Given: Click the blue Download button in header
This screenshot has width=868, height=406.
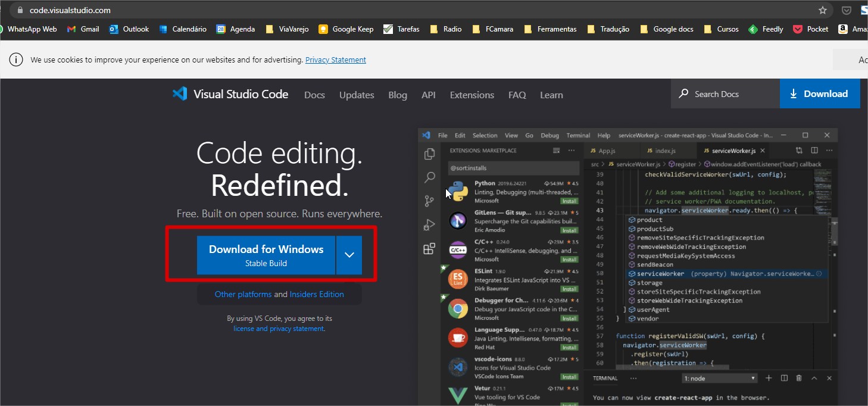Looking at the screenshot, I should coord(820,94).
